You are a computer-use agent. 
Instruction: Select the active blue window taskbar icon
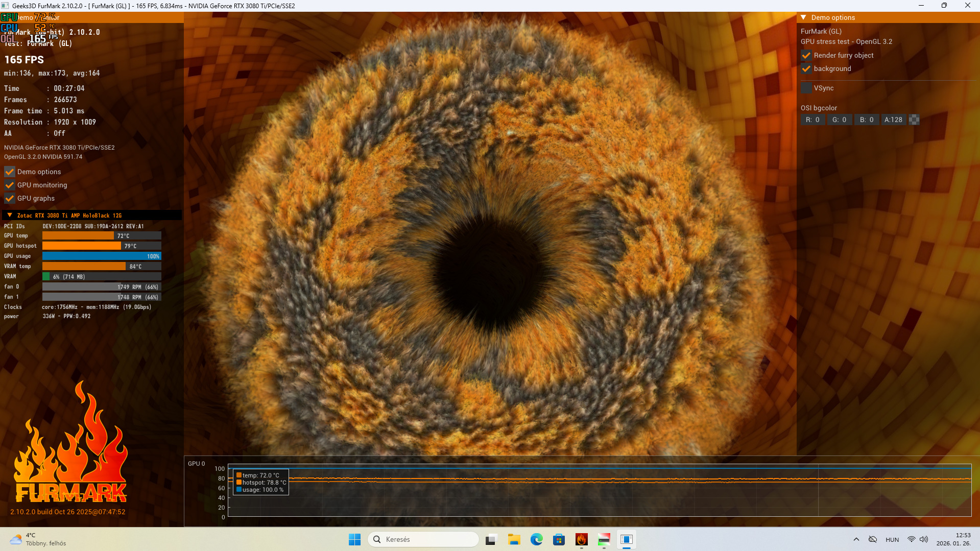tap(626, 539)
